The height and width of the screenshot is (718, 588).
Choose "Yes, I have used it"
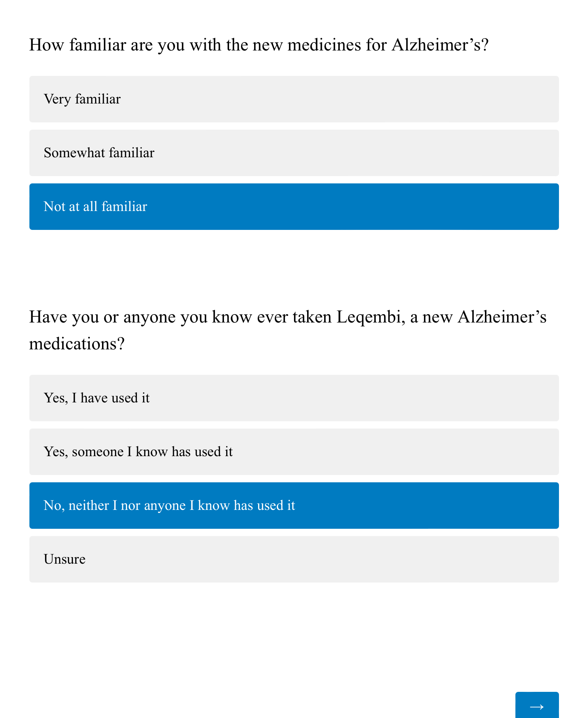pos(294,398)
